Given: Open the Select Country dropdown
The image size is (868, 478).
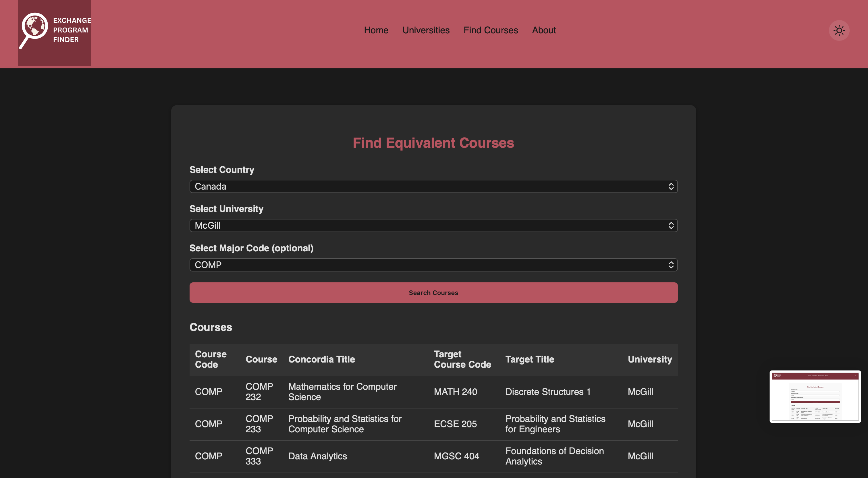Looking at the screenshot, I should pyautogui.click(x=433, y=186).
